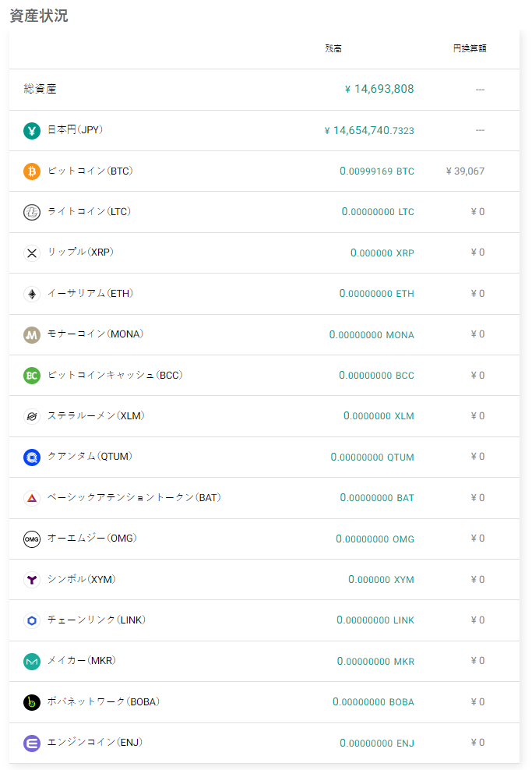Image resolution: width=532 pixels, height=770 pixels.
Task: Click the Monacoin (MONA) icon
Action: coord(32,335)
